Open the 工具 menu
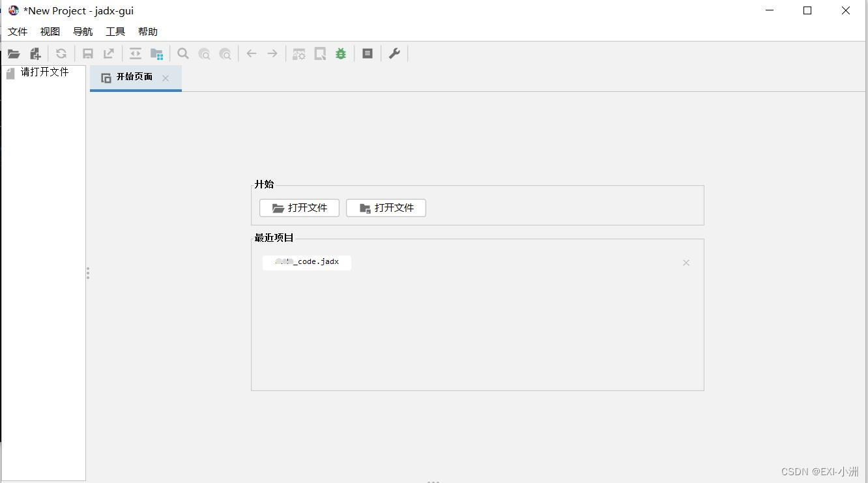 (115, 31)
